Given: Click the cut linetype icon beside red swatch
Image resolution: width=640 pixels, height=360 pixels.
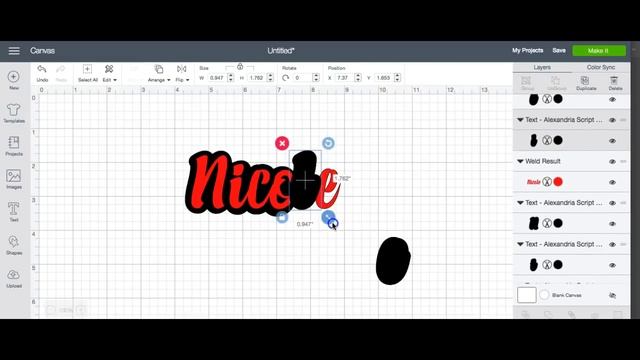Looking at the screenshot, I should [547, 182].
